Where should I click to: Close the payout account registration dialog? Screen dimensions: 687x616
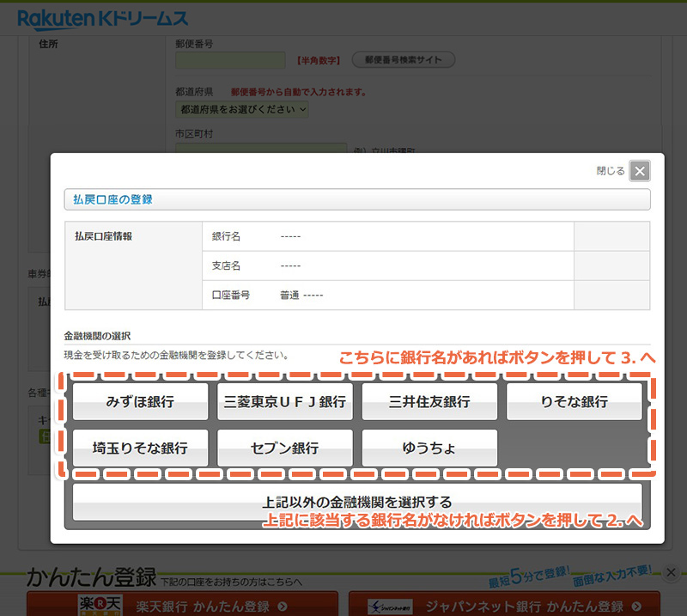pos(640,171)
